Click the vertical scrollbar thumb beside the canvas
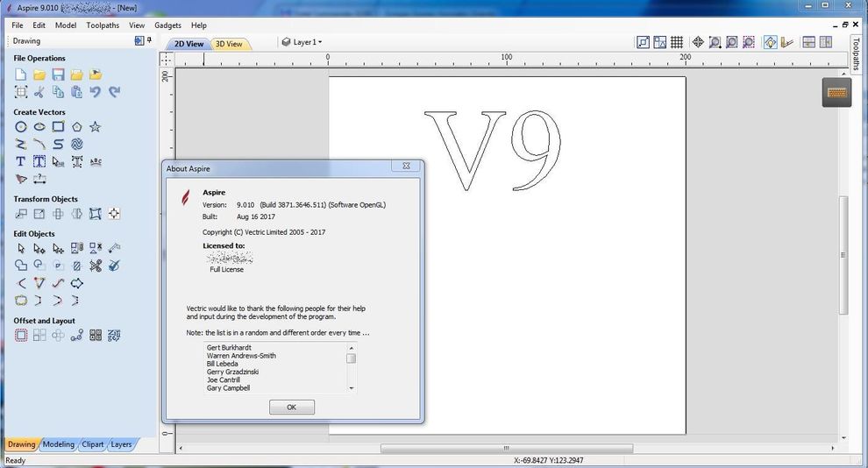 tap(843, 254)
